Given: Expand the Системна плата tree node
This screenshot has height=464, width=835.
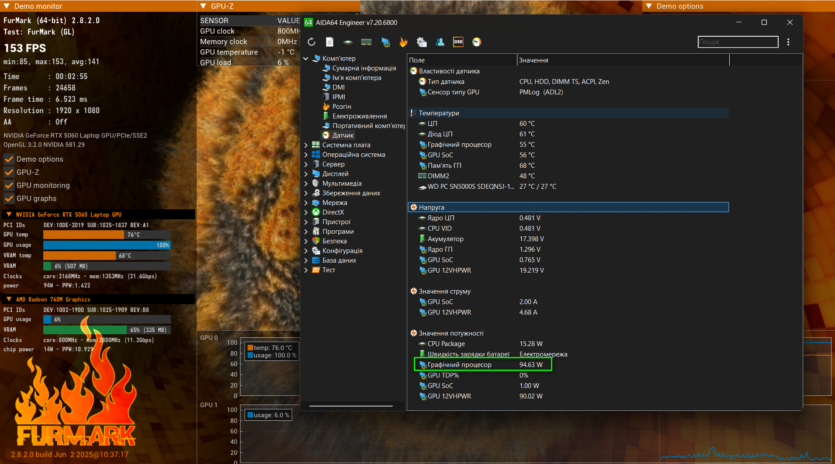Looking at the screenshot, I should (308, 145).
